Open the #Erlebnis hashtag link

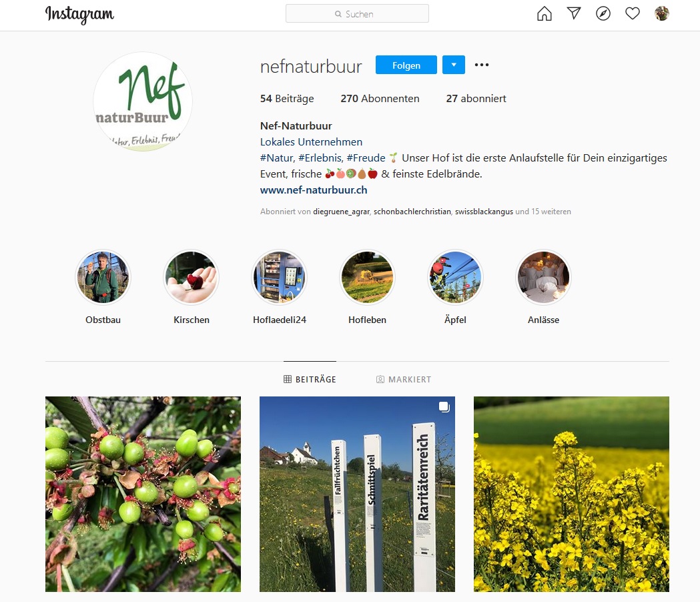pos(321,158)
